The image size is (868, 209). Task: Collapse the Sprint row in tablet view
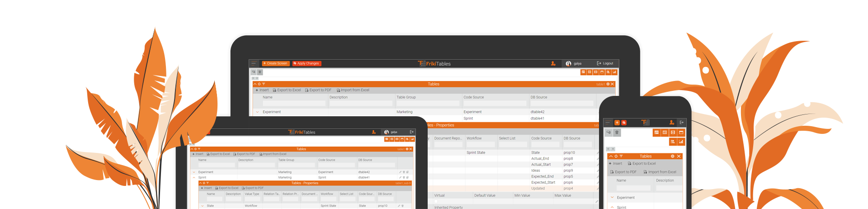194,177
